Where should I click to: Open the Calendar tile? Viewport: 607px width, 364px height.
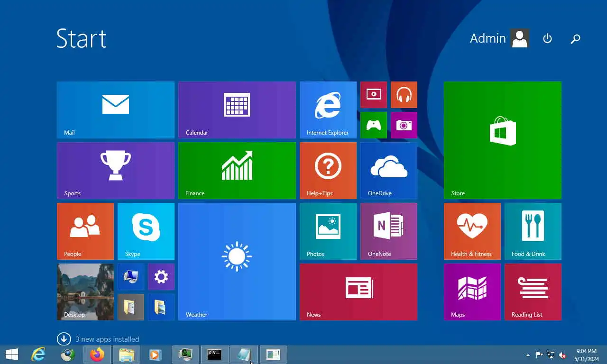click(x=237, y=110)
